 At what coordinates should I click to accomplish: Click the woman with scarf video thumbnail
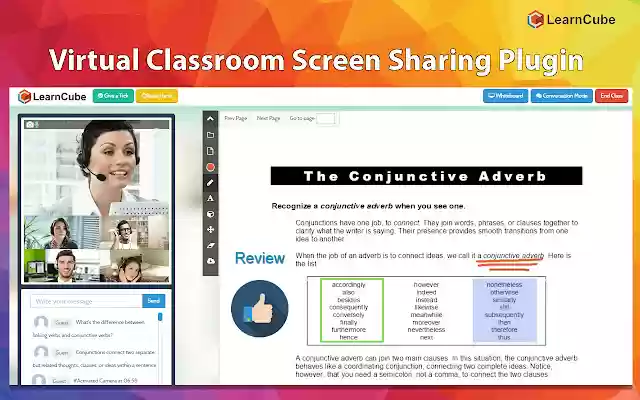coord(61,233)
